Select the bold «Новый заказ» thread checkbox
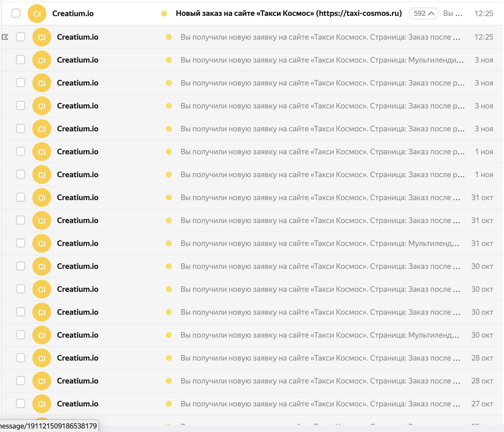 tap(16, 13)
